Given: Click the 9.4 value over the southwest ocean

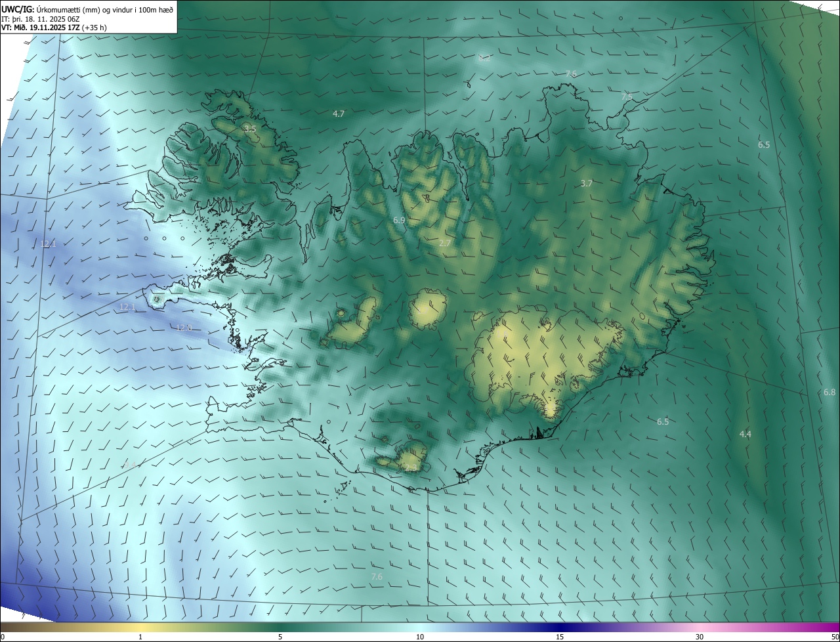Looking at the screenshot, I should coord(130,465).
